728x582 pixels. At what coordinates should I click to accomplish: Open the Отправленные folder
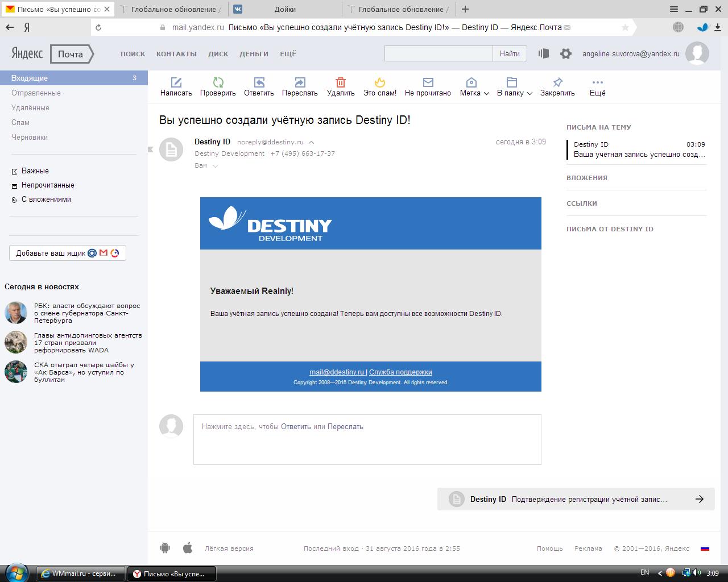[36, 93]
